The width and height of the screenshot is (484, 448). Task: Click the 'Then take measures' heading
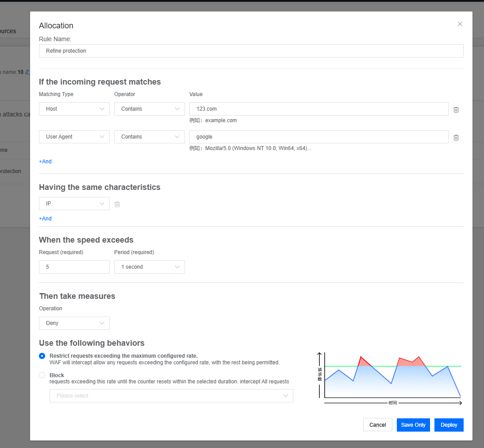[x=77, y=296]
